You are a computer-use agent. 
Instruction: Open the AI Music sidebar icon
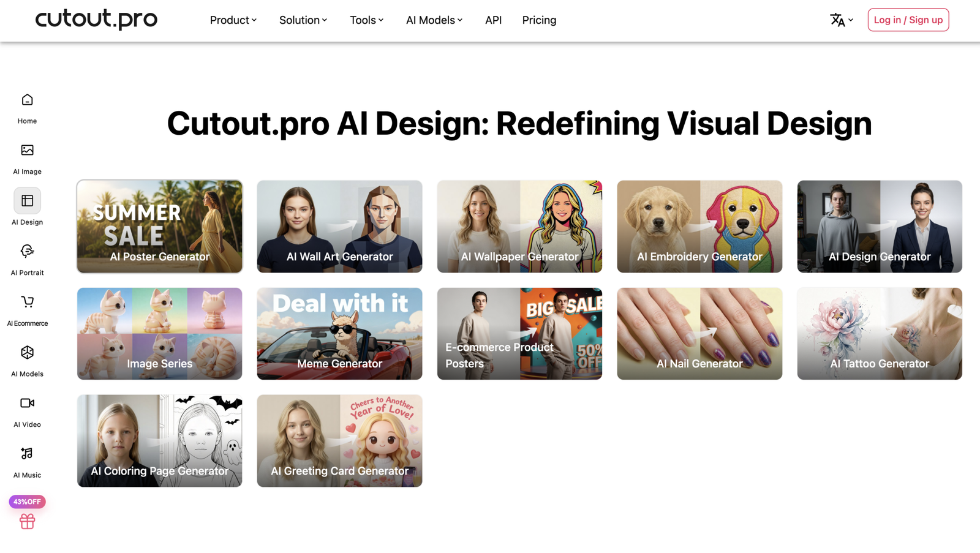click(27, 454)
